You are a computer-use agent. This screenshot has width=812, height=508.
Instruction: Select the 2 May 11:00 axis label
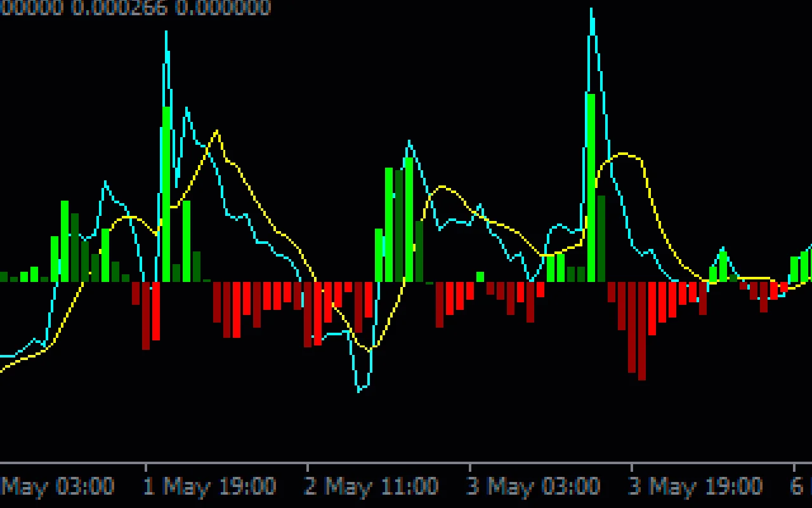pos(371,486)
